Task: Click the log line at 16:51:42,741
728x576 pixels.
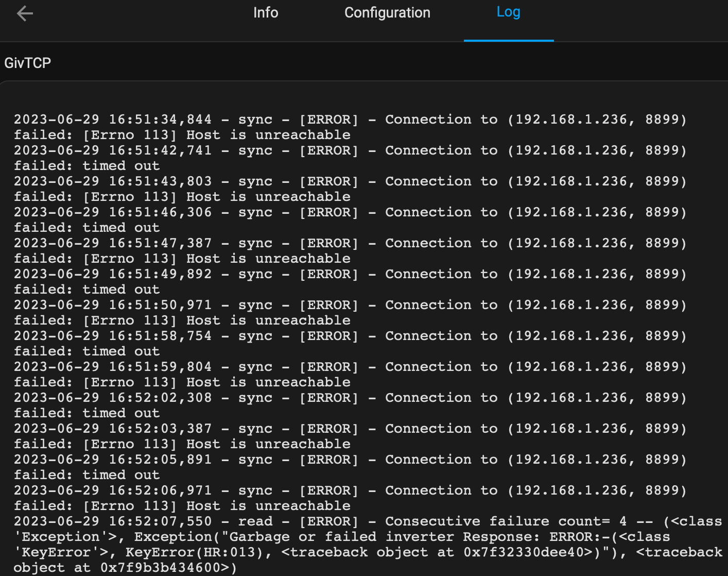Action: point(350,158)
